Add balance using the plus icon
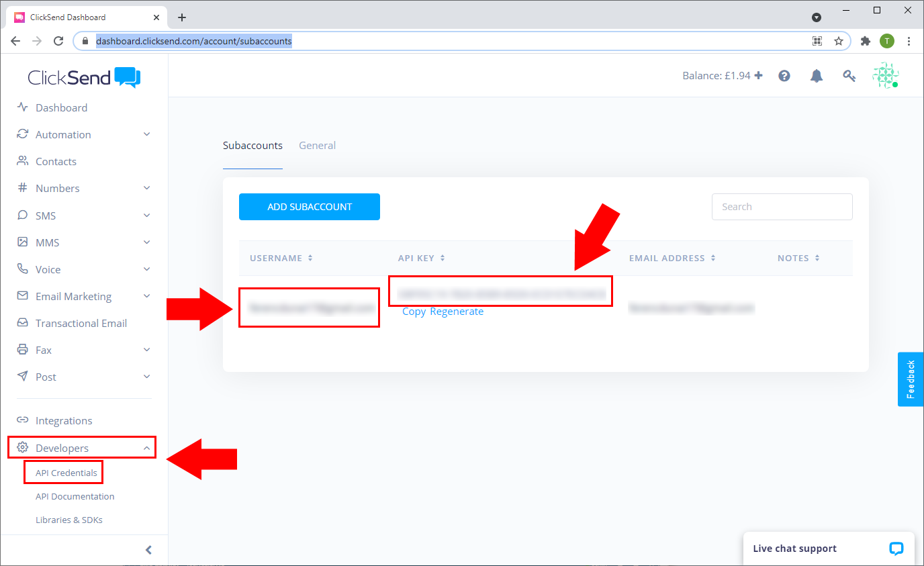The height and width of the screenshot is (566, 924). (758, 75)
